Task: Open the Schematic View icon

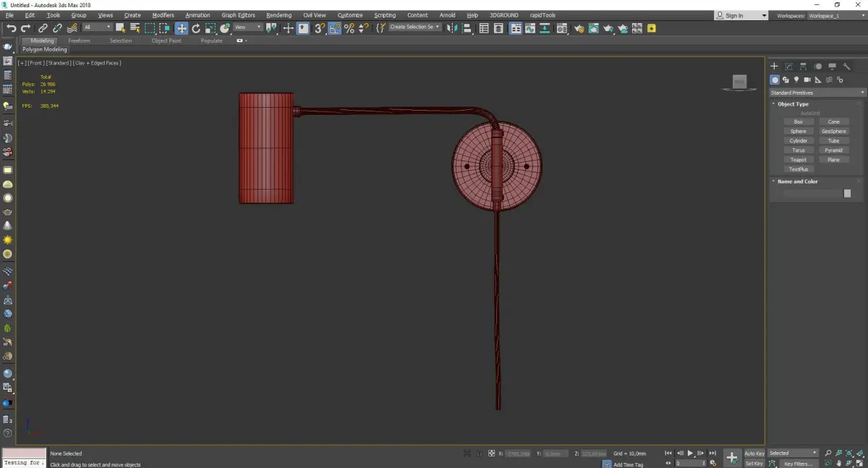Action: pos(545,28)
